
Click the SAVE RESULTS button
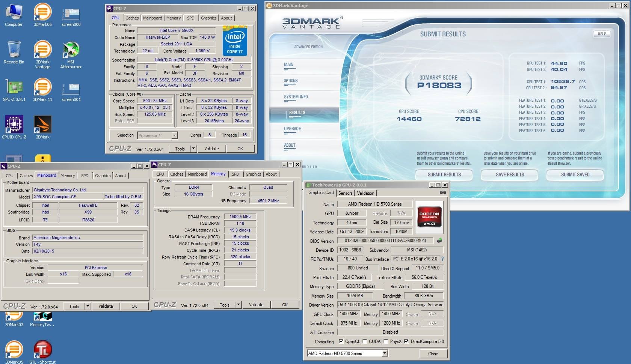click(510, 175)
